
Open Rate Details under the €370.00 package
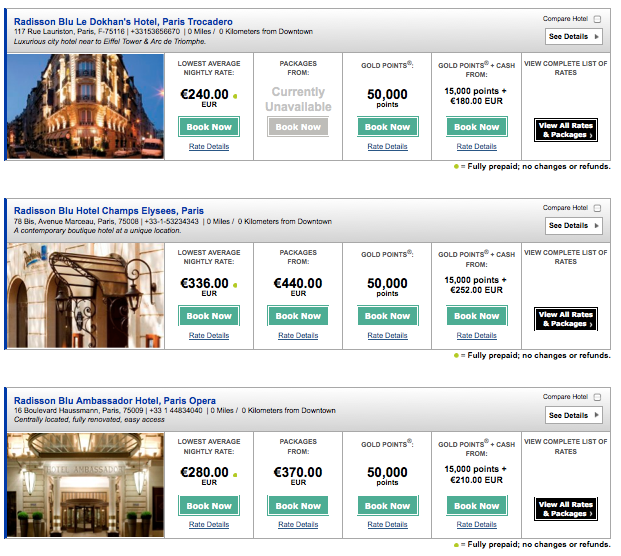(x=298, y=525)
